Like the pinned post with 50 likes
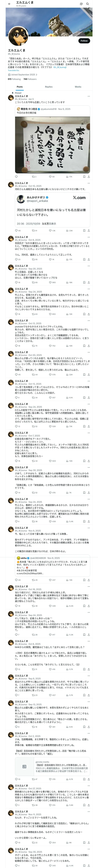The width and height of the screenshot is (98, 868). point(52,176)
